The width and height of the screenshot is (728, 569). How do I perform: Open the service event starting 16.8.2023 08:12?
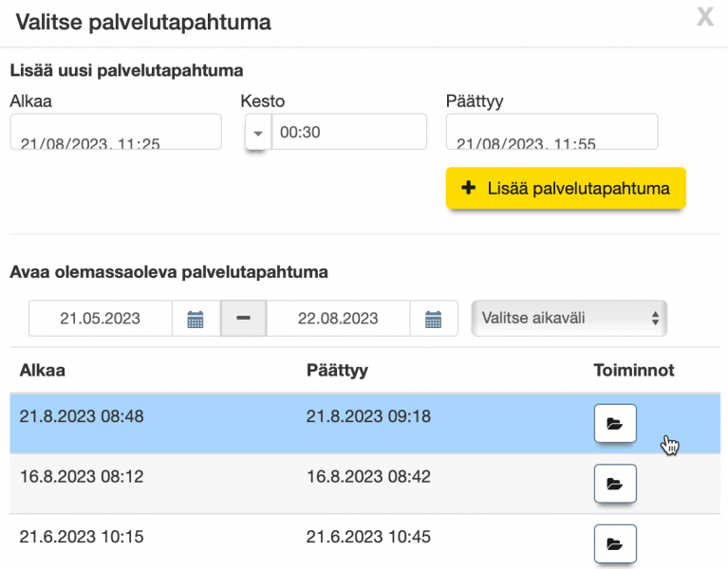(x=614, y=484)
